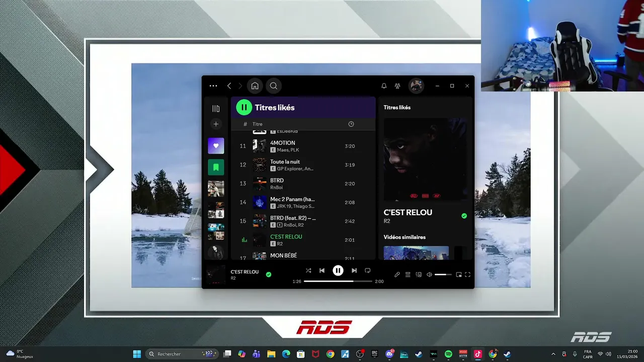Go back in Spotify navigation
The image size is (644, 362).
229,86
